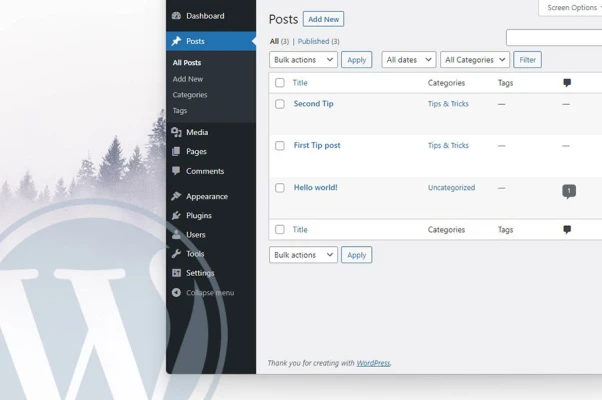This screenshot has height=400, width=602.
Task: Open the All dates dropdown
Action: 409,60
